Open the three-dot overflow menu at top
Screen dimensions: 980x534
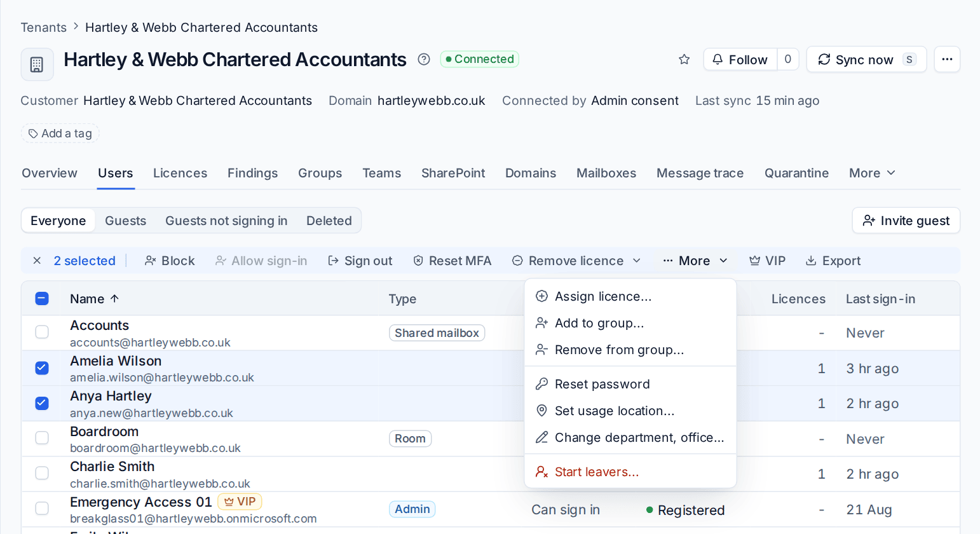pyautogui.click(x=947, y=59)
